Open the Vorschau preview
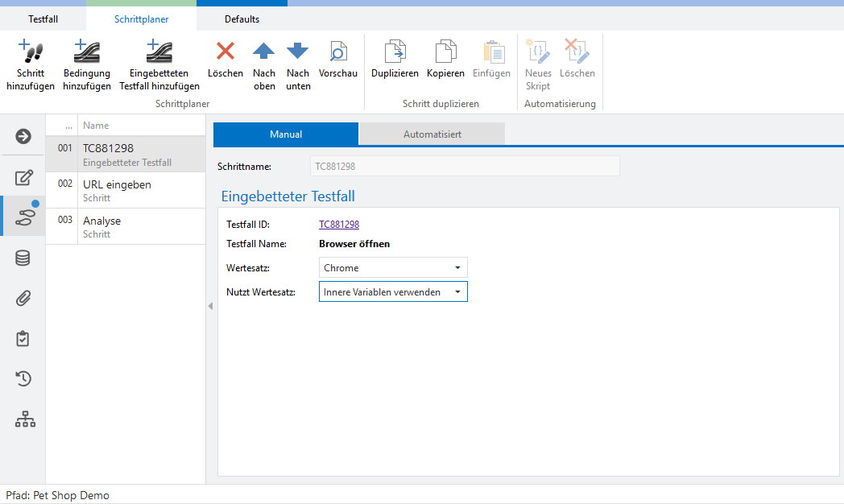 [338, 53]
